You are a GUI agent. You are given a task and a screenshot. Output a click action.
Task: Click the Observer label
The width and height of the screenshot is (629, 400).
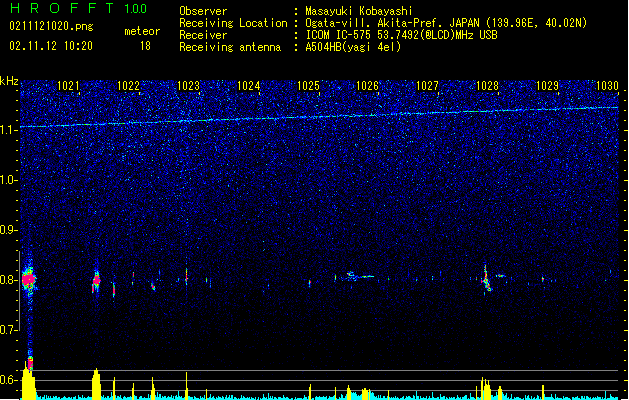click(x=203, y=11)
